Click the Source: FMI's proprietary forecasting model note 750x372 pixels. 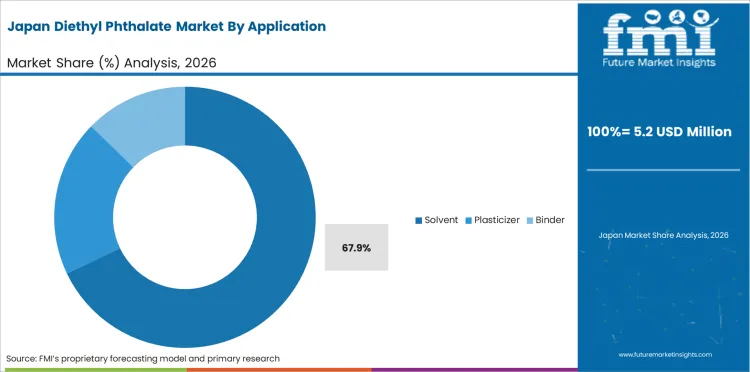click(143, 358)
